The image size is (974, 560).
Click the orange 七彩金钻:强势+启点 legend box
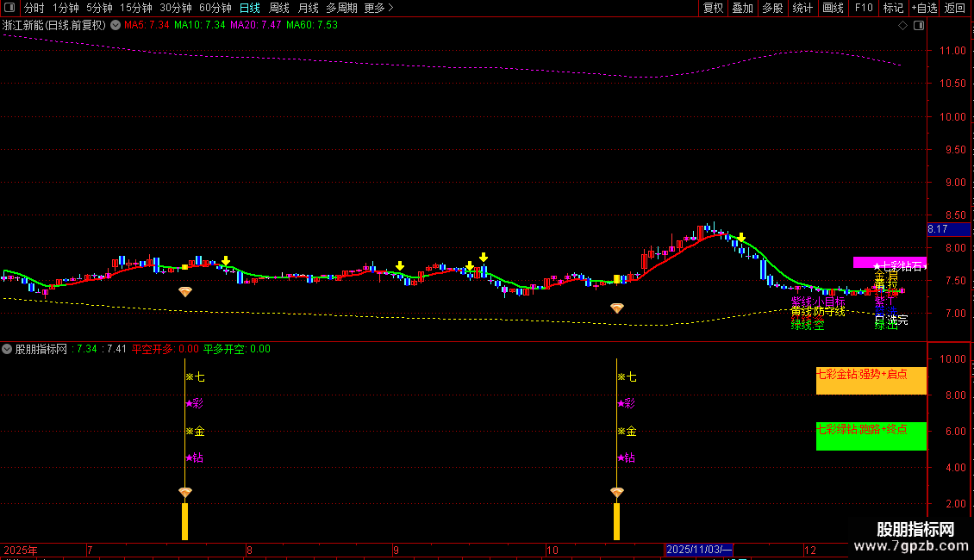pyautogui.click(x=871, y=381)
